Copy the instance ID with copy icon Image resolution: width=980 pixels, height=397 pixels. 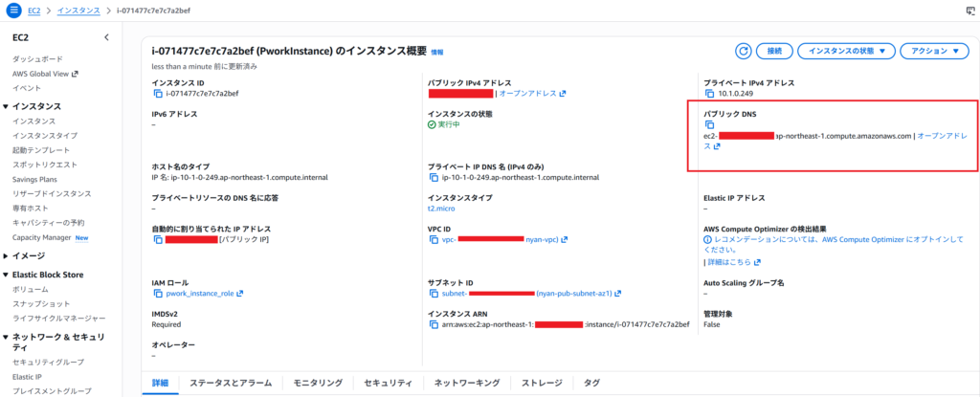point(158,94)
